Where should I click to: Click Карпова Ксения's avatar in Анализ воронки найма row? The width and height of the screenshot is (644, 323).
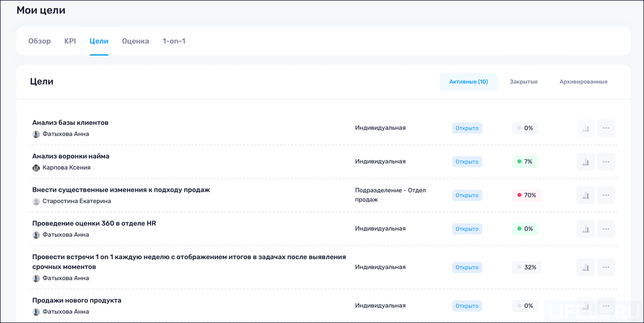(35, 167)
